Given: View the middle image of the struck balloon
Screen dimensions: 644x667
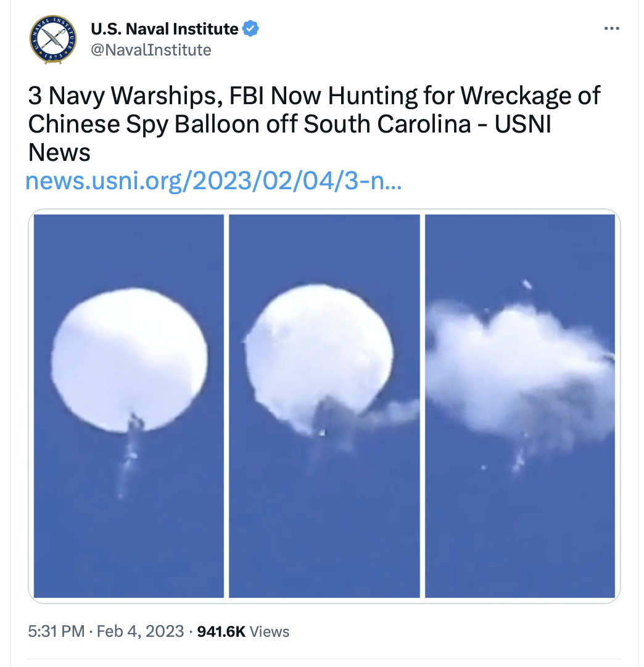Looking at the screenshot, I should (x=324, y=406).
